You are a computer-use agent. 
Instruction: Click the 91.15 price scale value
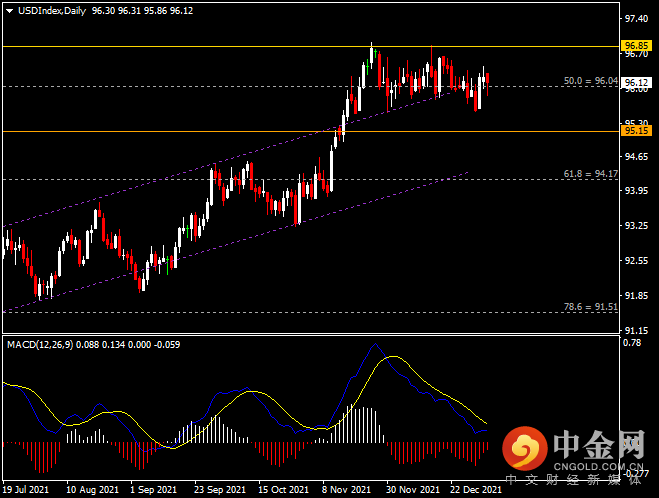coord(636,330)
